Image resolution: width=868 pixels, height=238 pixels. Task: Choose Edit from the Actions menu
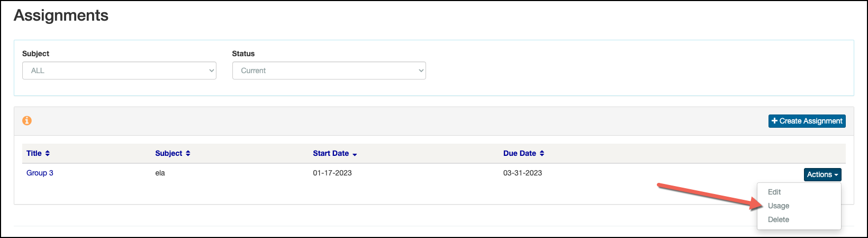tap(774, 192)
